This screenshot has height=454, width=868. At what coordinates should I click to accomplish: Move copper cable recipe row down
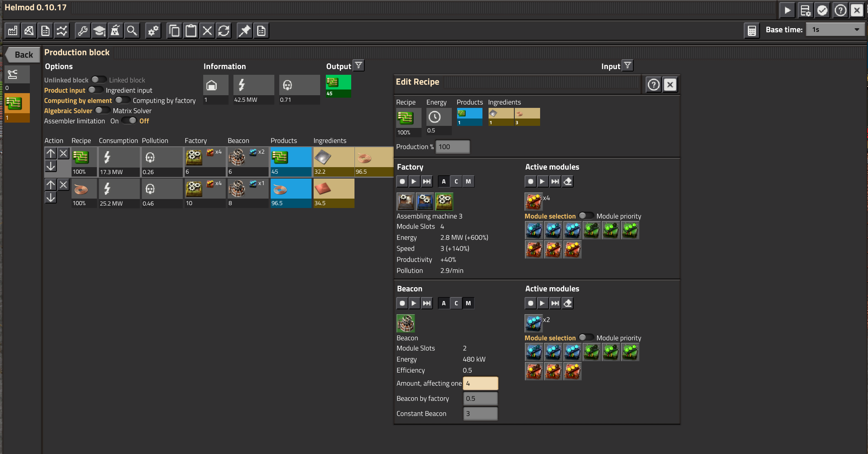[51, 198]
